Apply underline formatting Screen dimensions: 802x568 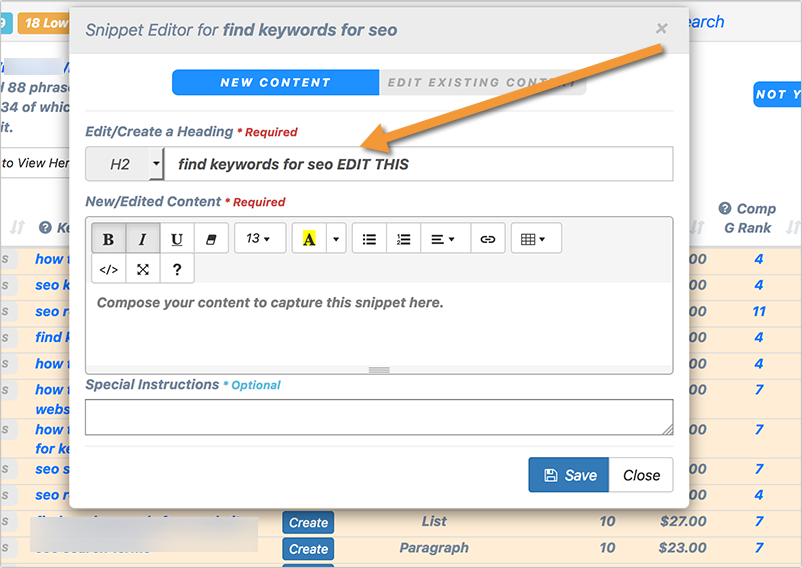coord(177,239)
